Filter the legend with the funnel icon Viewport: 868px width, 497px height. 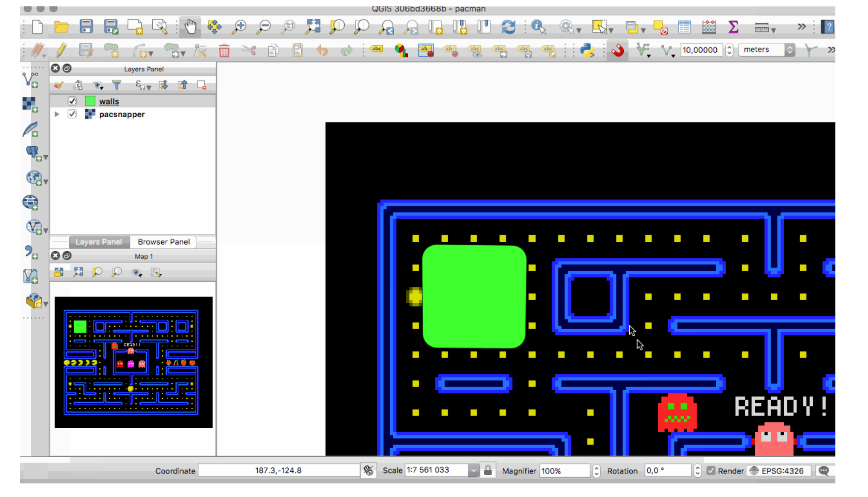tap(117, 85)
